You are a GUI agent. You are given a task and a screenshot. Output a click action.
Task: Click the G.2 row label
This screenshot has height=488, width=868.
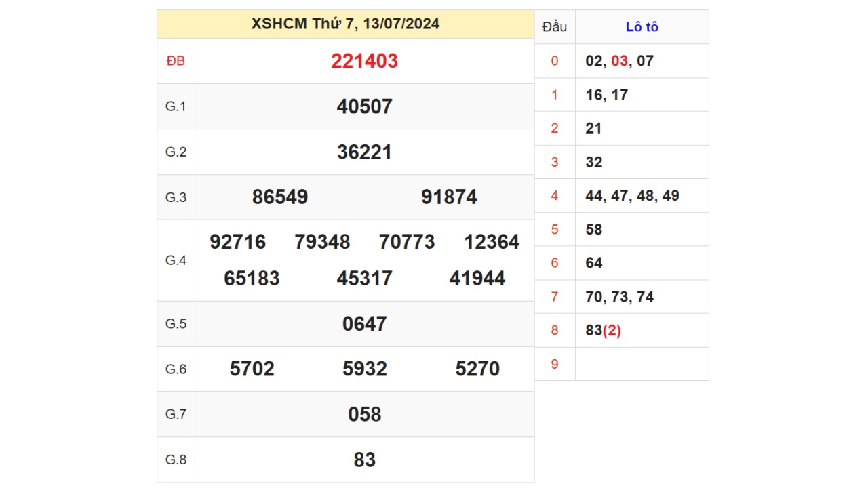click(x=176, y=152)
